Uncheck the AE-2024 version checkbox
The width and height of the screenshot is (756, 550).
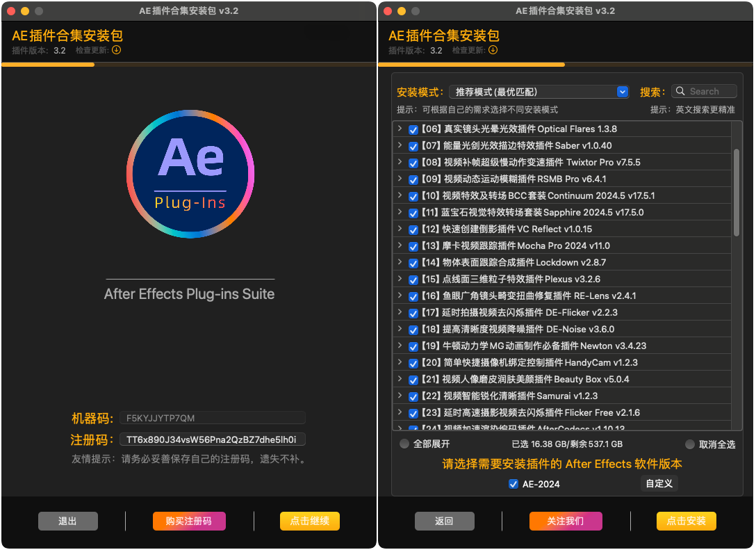[x=513, y=484]
